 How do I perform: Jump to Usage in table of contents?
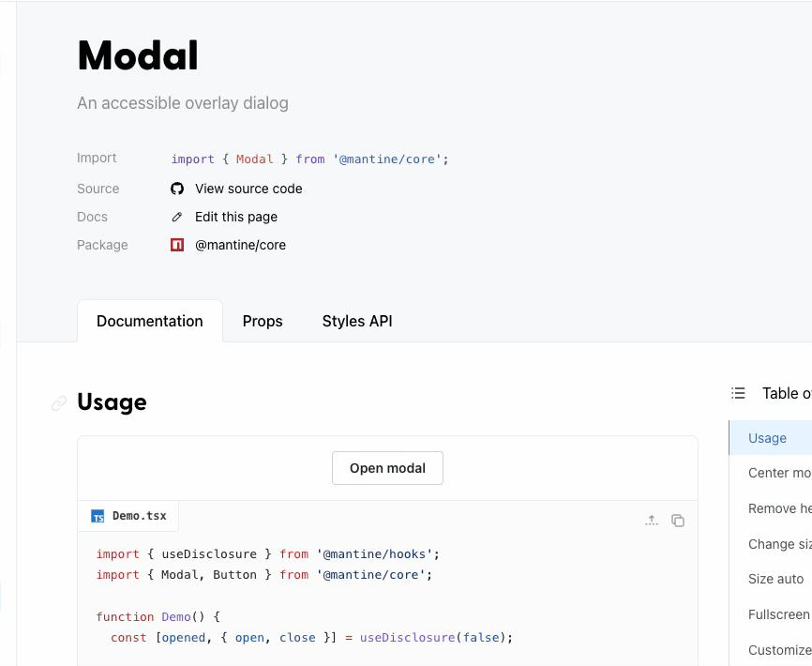pos(767,437)
